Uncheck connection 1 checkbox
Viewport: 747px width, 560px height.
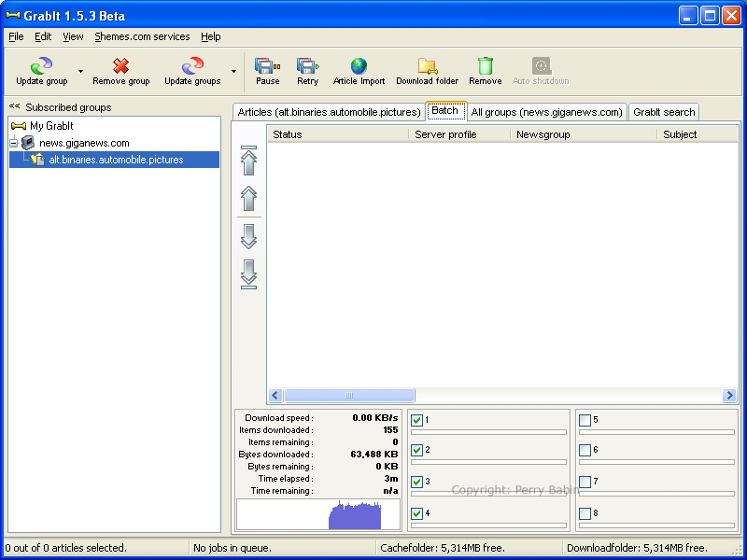pyautogui.click(x=416, y=420)
